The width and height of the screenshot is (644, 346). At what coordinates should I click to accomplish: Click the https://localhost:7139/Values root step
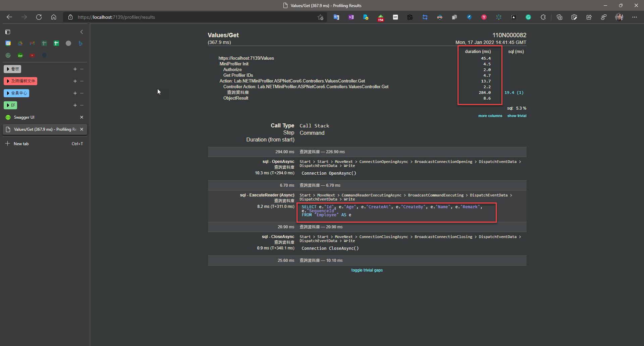(246, 58)
